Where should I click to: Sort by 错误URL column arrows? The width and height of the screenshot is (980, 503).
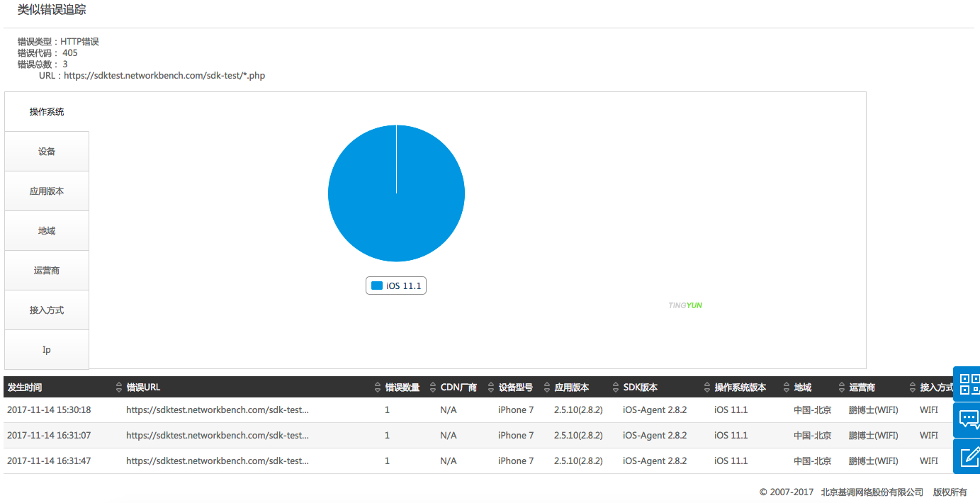[x=377, y=388]
